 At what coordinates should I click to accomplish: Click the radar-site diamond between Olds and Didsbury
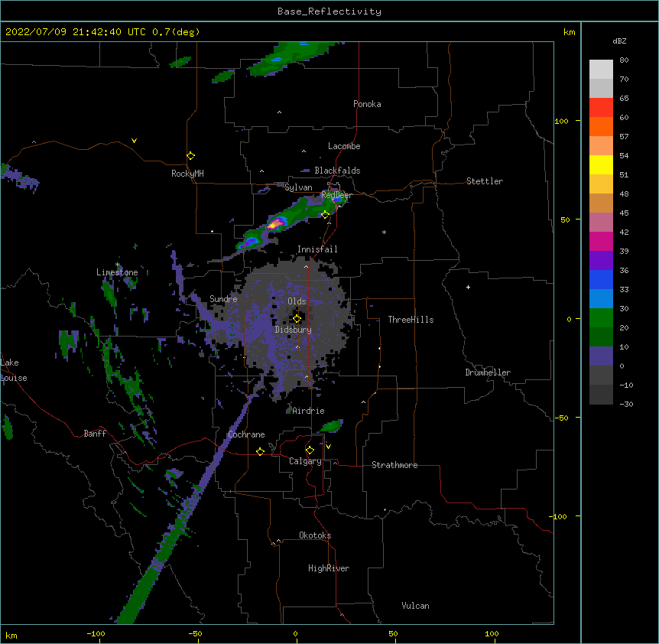coord(297,318)
